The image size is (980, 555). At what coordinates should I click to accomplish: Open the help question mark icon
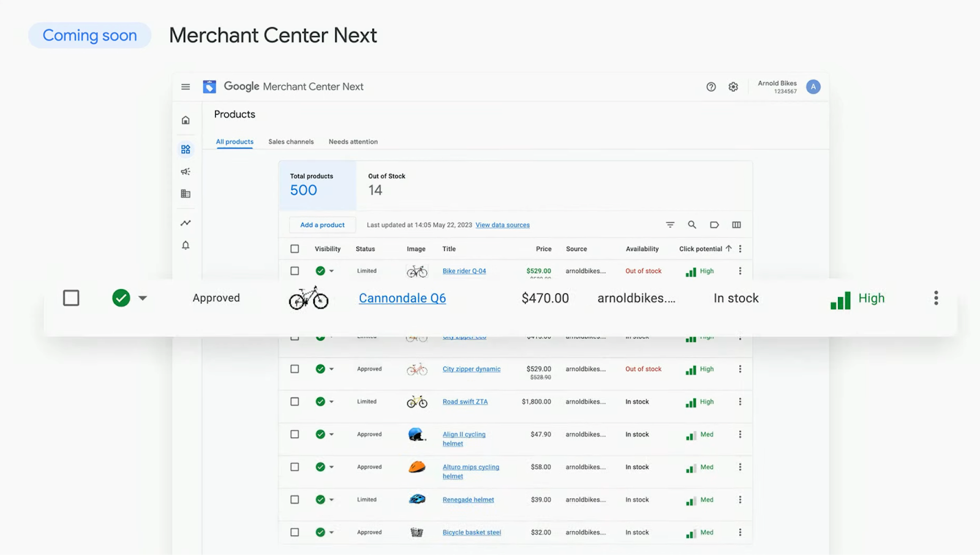click(711, 87)
